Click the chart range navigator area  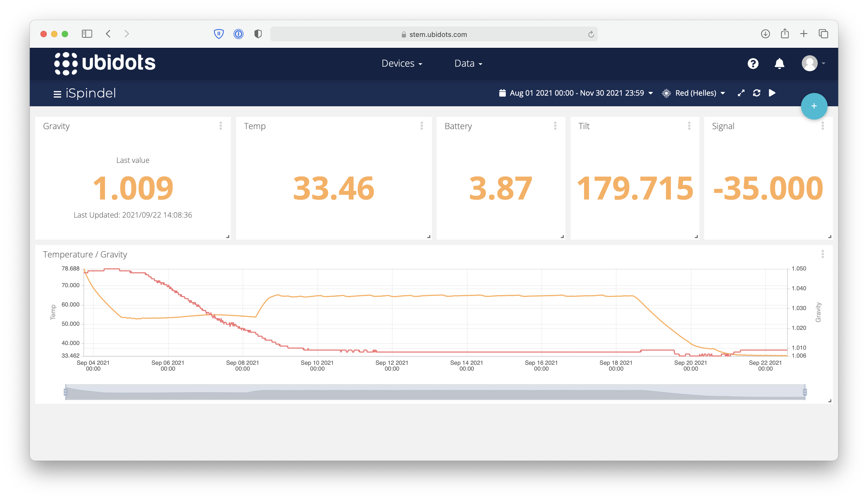[435, 392]
